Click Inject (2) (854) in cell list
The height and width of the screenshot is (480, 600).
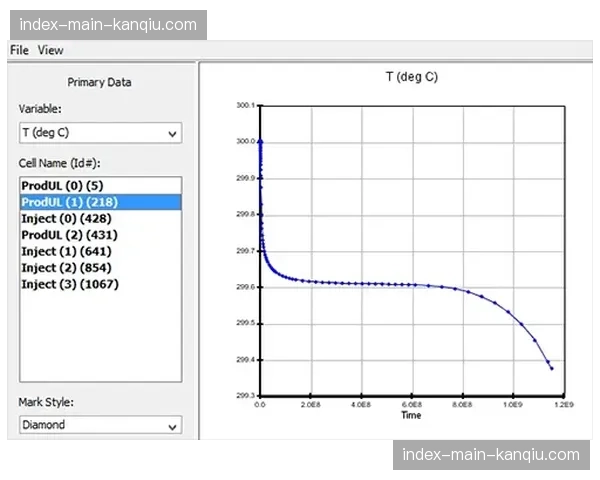(x=66, y=267)
